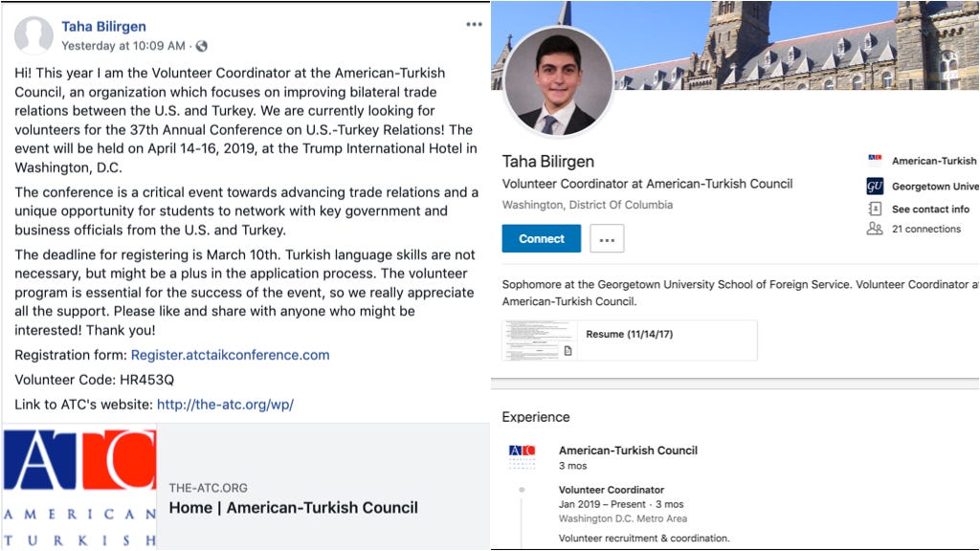This screenshot has width=980, height=551.
Task: Click the public globe privacy icon
Action: coord(201,46)
